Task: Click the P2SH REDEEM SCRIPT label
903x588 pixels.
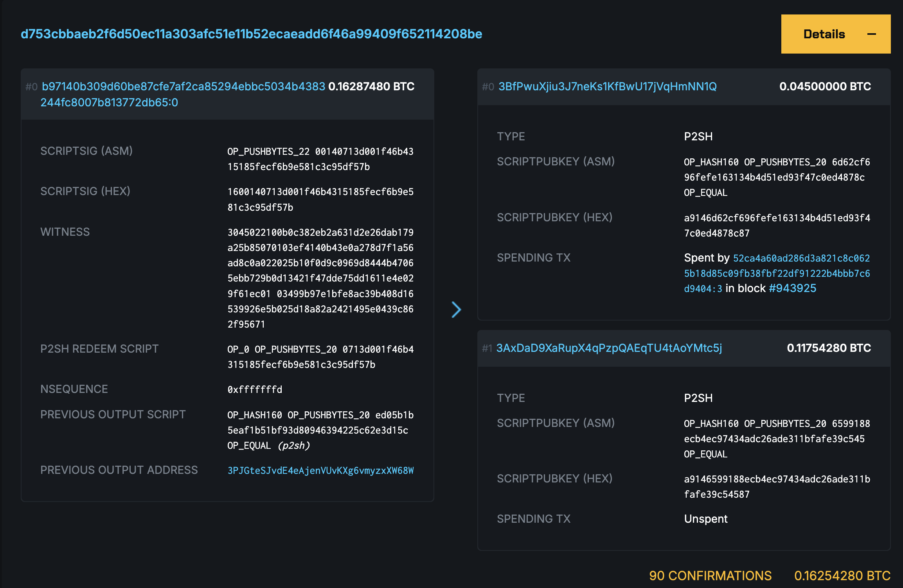Action: (99, 349)
